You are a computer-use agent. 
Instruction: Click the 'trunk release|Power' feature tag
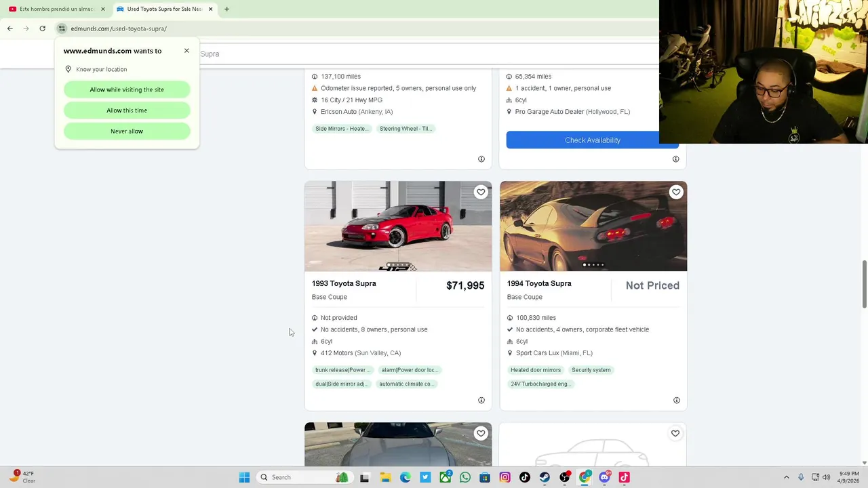pyautogui.click(x=342, y=370)
